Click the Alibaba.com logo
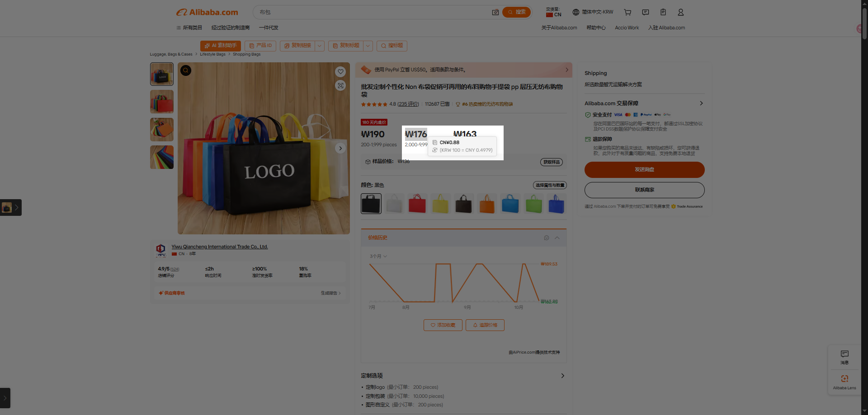 click(x=207, y=12)
